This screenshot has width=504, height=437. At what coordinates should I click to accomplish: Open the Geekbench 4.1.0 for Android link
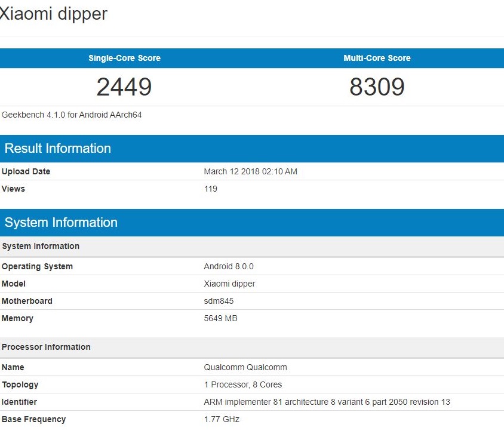(72, 115)
